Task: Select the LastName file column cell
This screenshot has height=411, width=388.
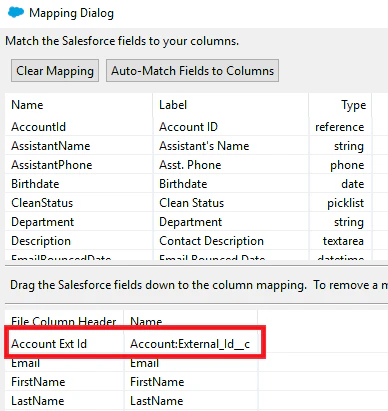Action: 38,401
